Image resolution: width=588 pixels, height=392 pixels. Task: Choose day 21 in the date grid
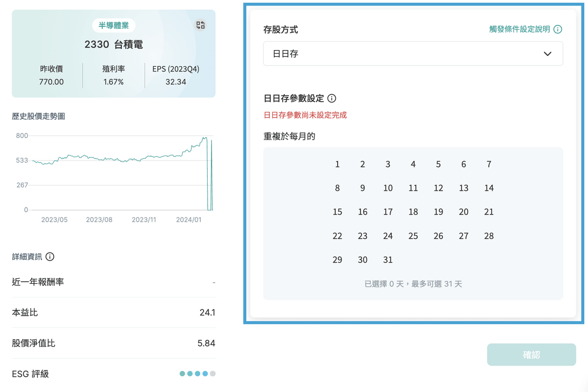point(489,212)
